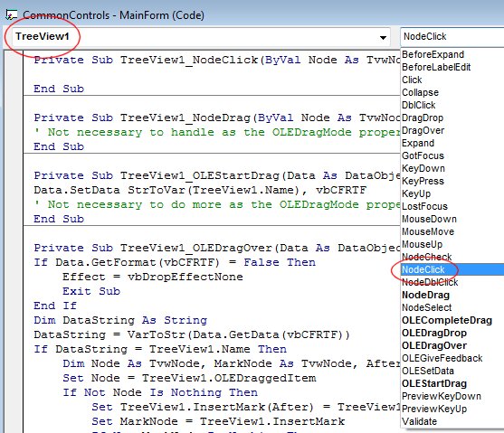The width and height of the screenshot is (504, 433).
Task: Click the TreeView1_NodeClick sub declaration line
Action: tap(217, 60)
